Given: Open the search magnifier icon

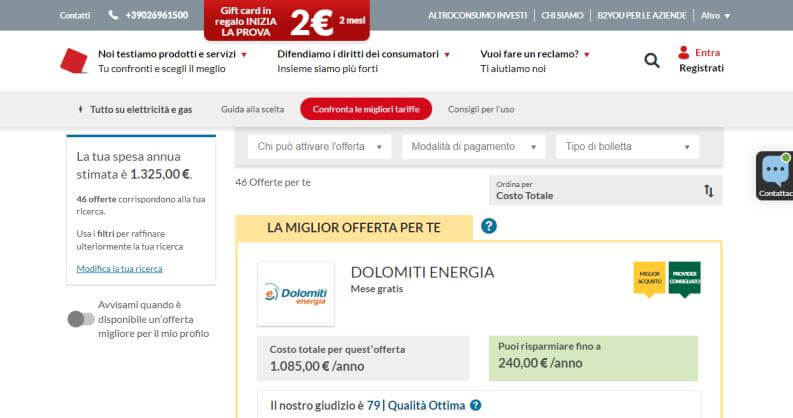Looking at the screenshot, I should (x=652, y=61).
